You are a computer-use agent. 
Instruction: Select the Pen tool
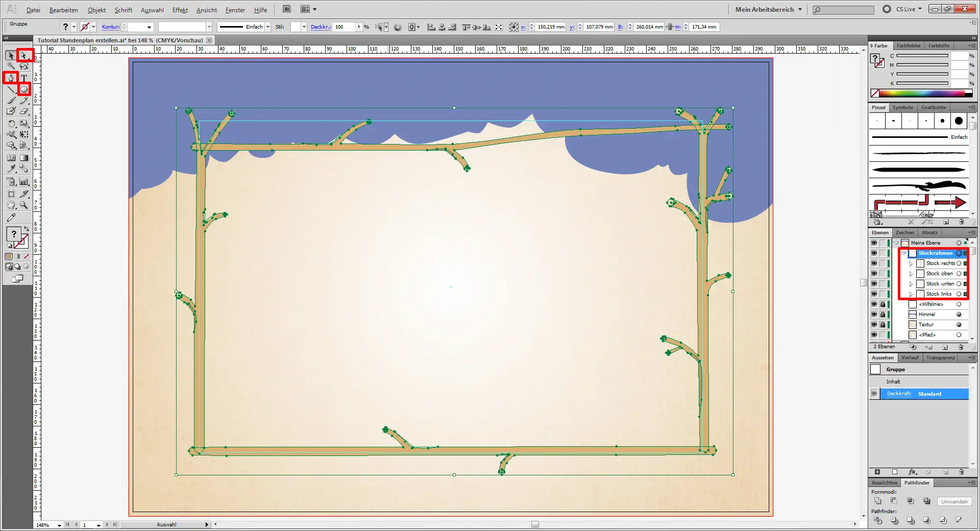[x=11, y=78]
